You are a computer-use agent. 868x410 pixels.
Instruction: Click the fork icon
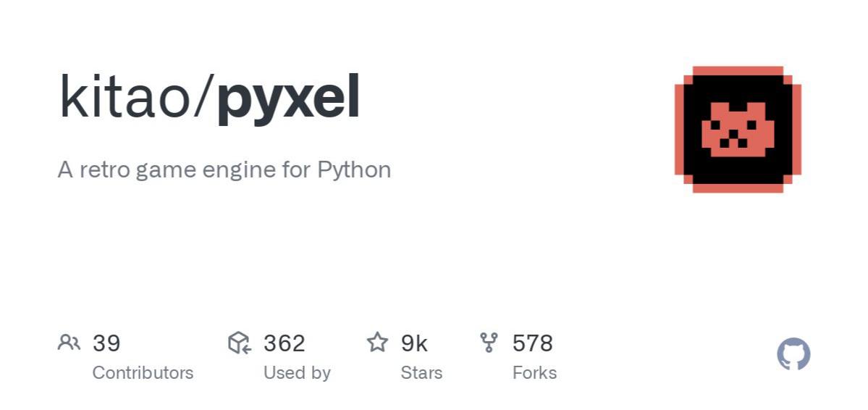489,342
